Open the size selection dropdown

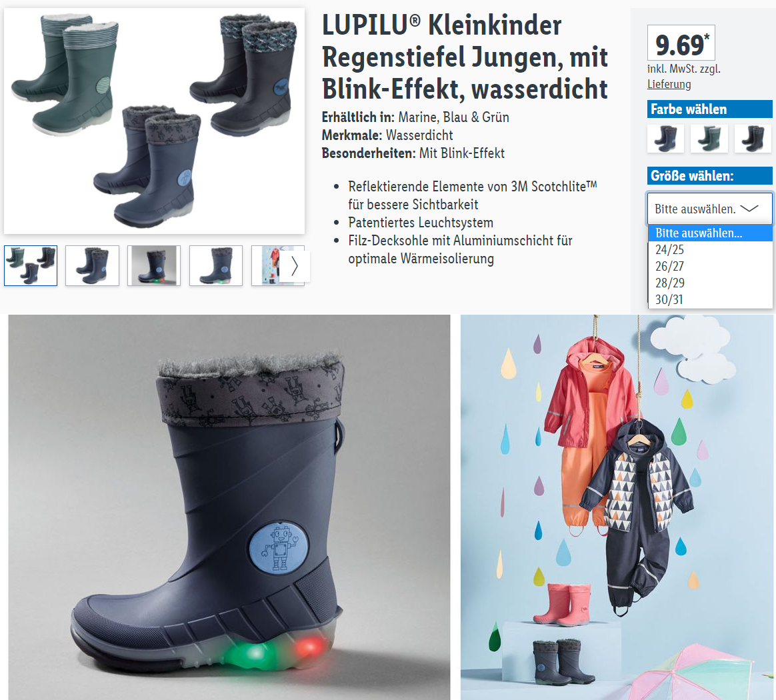pos(710,209)
